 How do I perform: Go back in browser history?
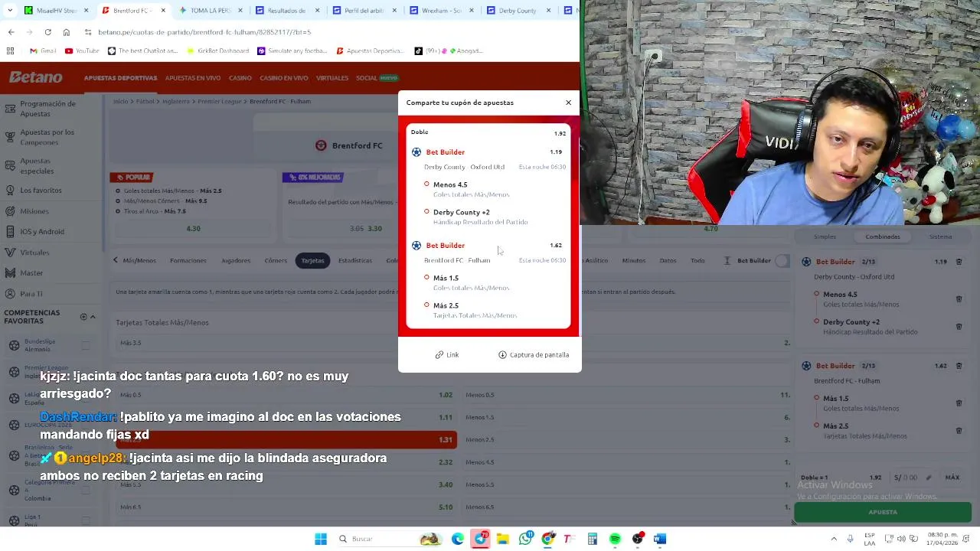click(11, 32)
